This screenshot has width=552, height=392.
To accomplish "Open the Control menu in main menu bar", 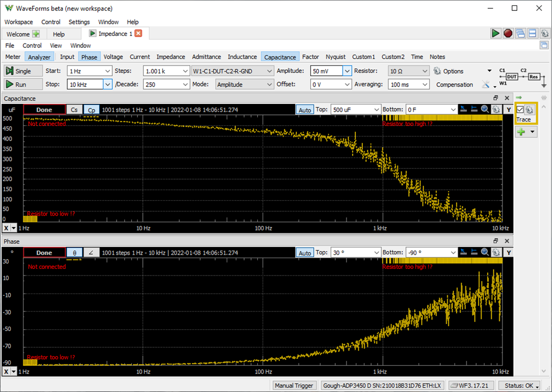I will click(51, 22).
